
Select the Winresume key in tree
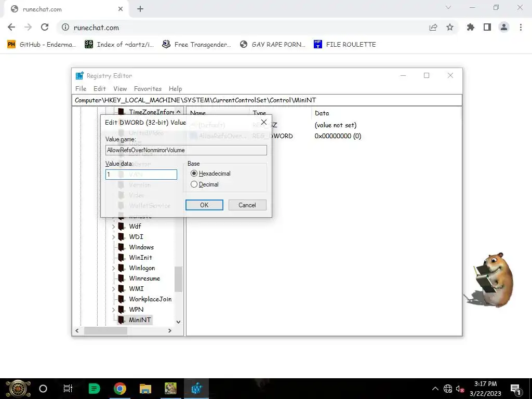[144, 278]
